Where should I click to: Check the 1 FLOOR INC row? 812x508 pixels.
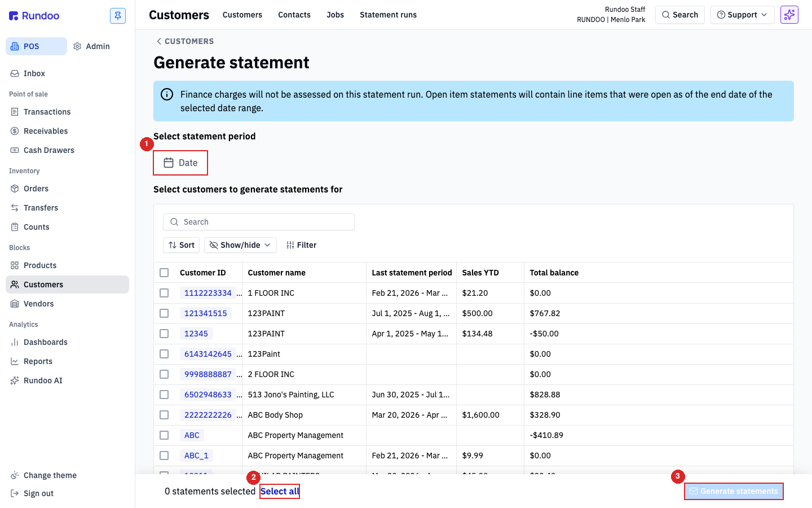(x=164, y=293)
